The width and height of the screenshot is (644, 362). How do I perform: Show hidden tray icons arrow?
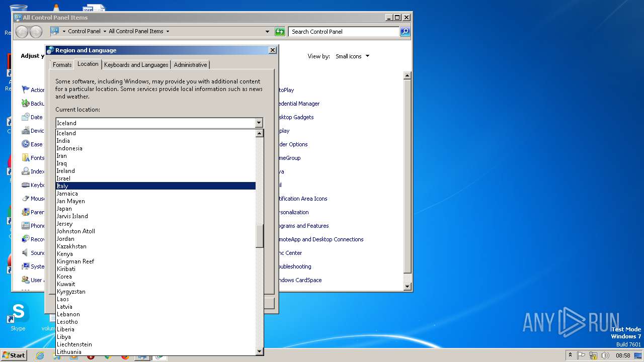570,355
